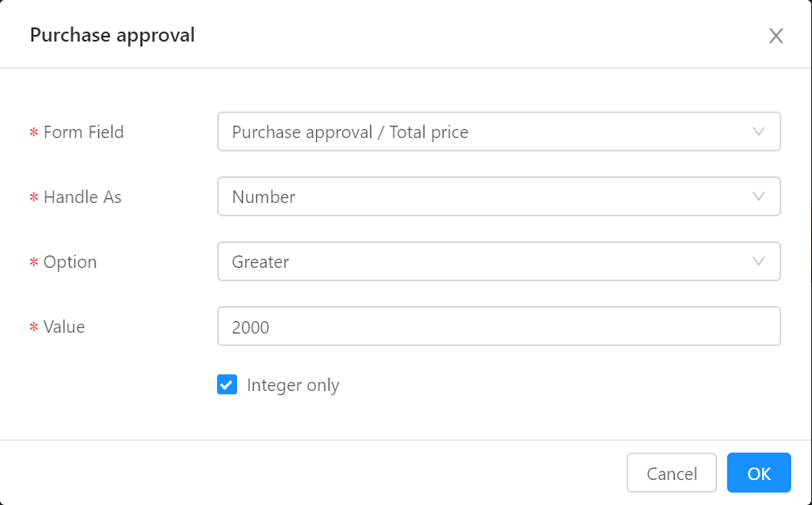This screenshot has width=812, height=505.
Task: Click the 'Value' field label
Action: (64, 327)
